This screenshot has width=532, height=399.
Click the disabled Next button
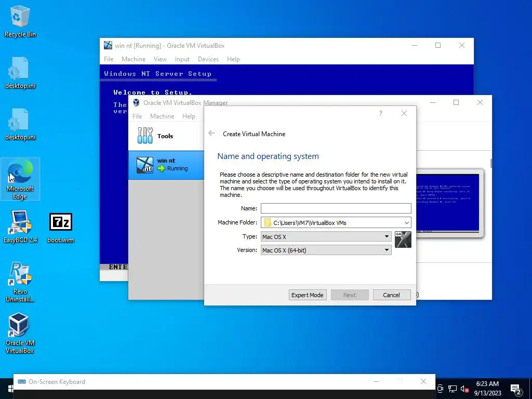350,295
